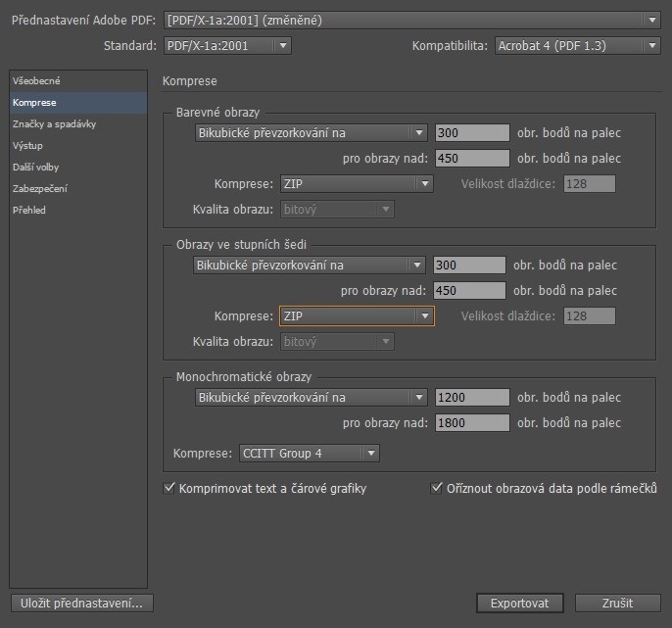Open resampling dropdown under Barevné obrazy

312,133
